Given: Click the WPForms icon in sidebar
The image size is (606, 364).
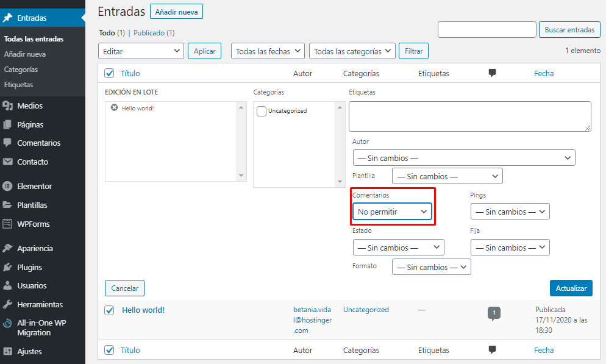Looking at the screenshot, I should [7, 224].
